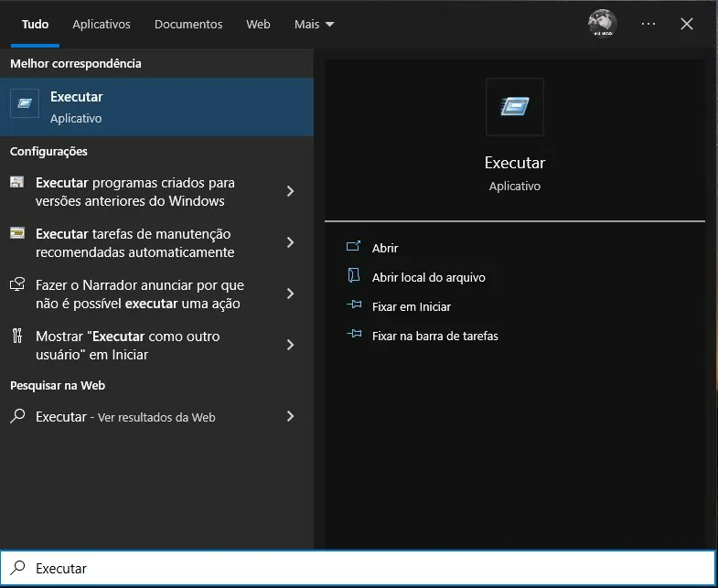
Task: Switch to the Documentos tab
Action: pos(188,25)
